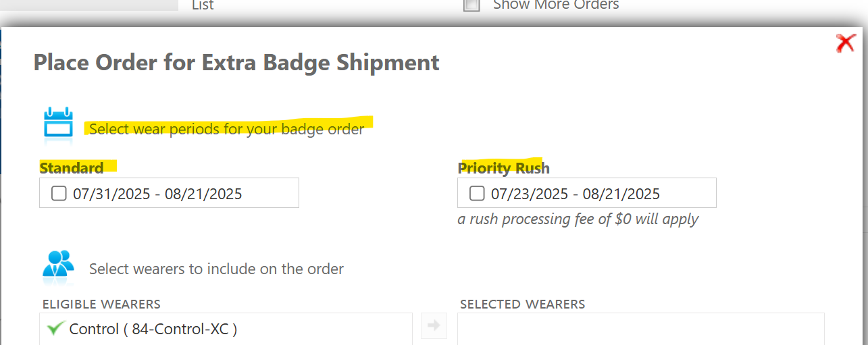Screen dimensions: 868x345
Task: Click the blue calendar wear periods icon
Action: click(x=58, y=126)
